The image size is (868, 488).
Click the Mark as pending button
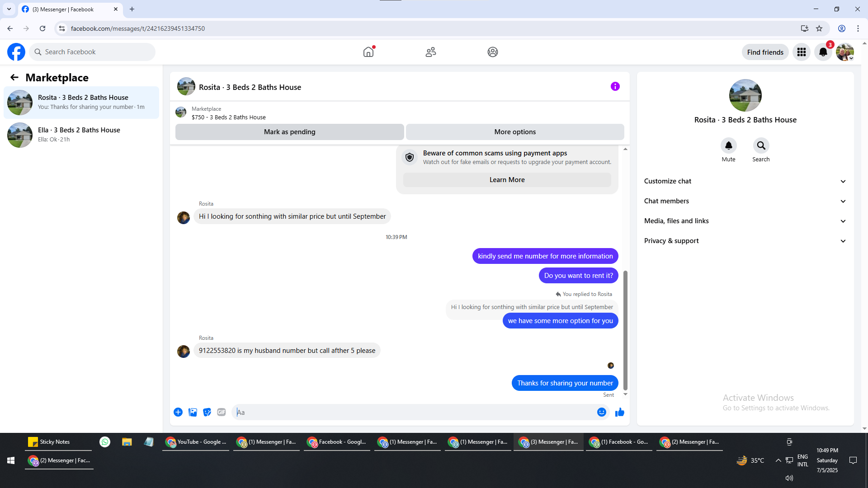[x=289, y=132]
